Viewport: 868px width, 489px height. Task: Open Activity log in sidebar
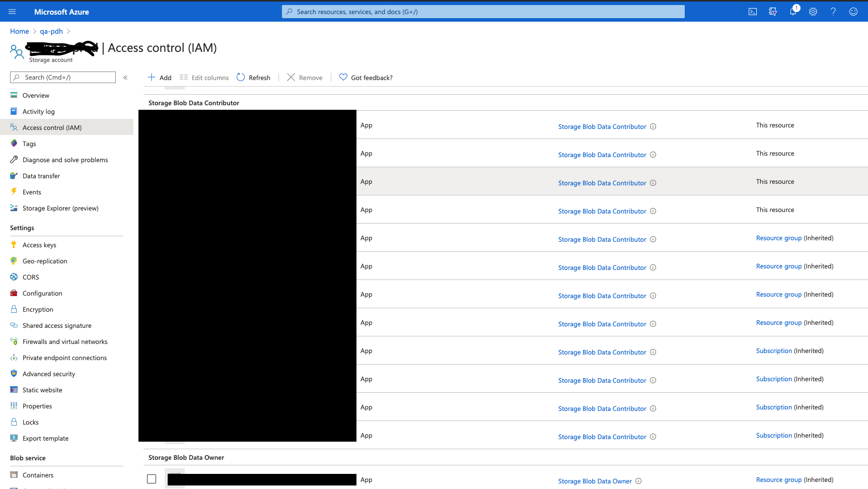coord(38,111)
